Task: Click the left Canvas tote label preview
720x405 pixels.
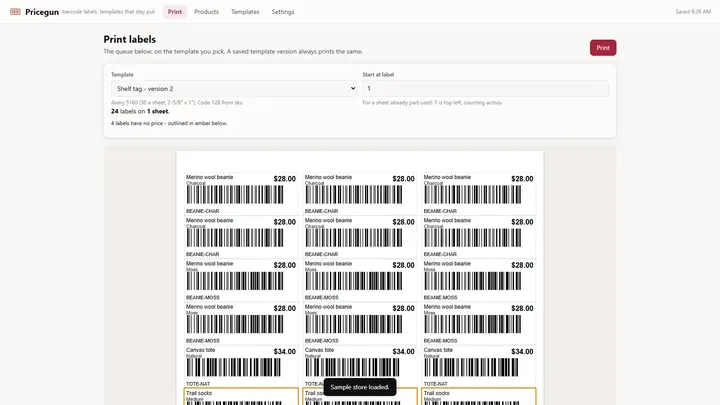Action: pyautogui.click(x=241, y=367)
